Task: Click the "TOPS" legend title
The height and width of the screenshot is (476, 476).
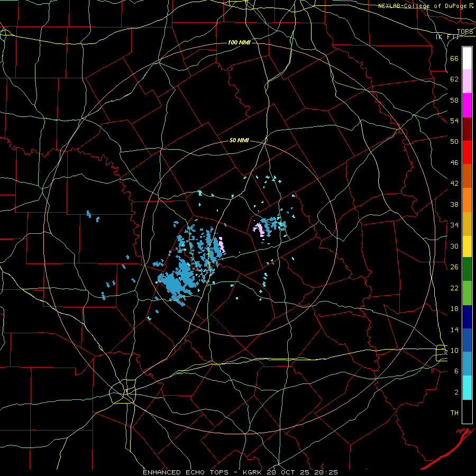Action: [x=465, y=31]
